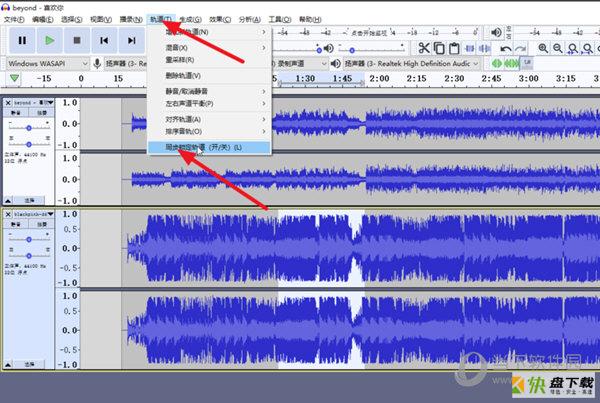Skip to end of the project
Viewport: 600px width, 403px height.
point(132,40)
